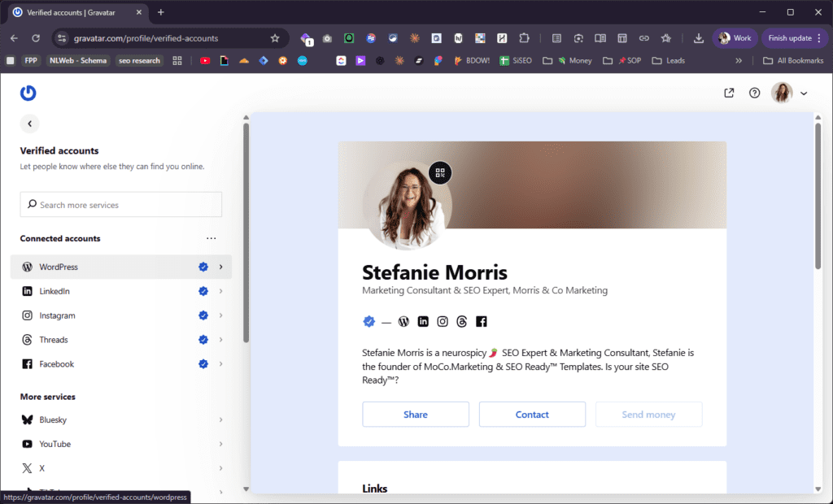The height and width of the screenshot is (504, 833).
Task: Click the back arrow in sidebar
Action: tap(30, 124)
